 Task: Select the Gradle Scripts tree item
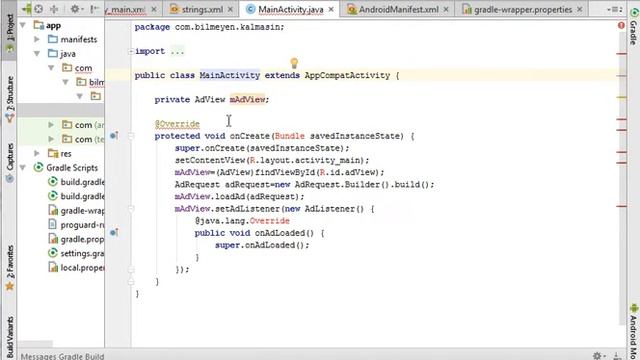(x=66, y=168)
